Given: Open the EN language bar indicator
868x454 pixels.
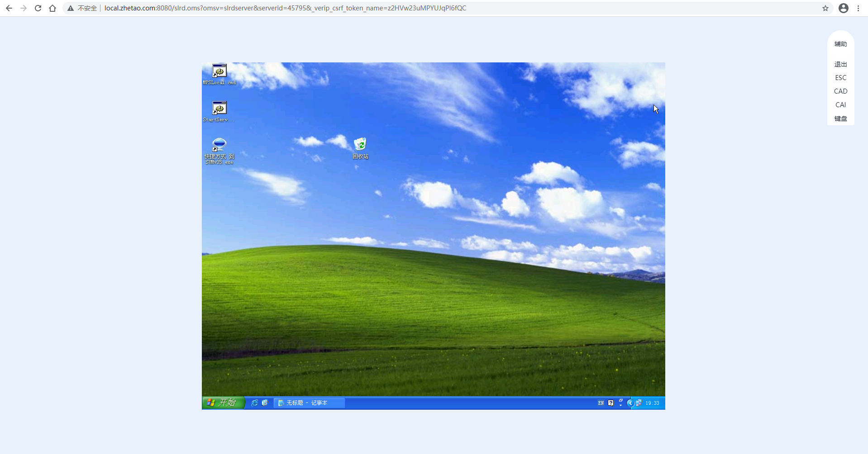Looking at the screenshot, I should tap(601, 403).
